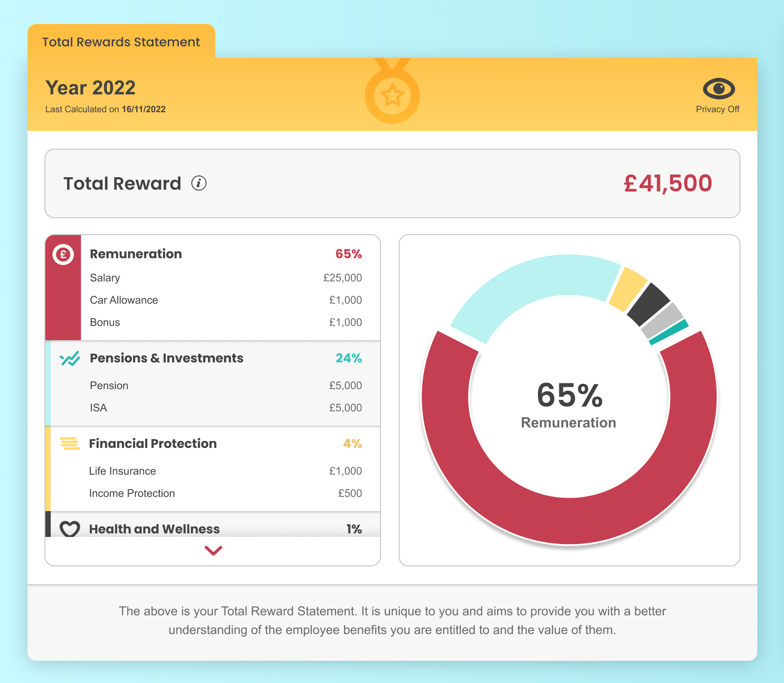784x683 pixels.
Task: Collapse the Remuneration category details
Action: pos(136,253)
